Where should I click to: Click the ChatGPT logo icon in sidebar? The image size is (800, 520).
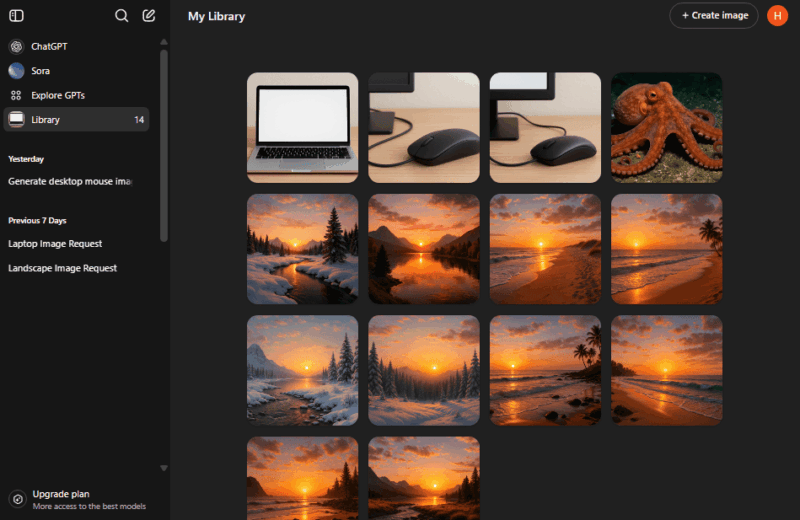pos(16,46)
